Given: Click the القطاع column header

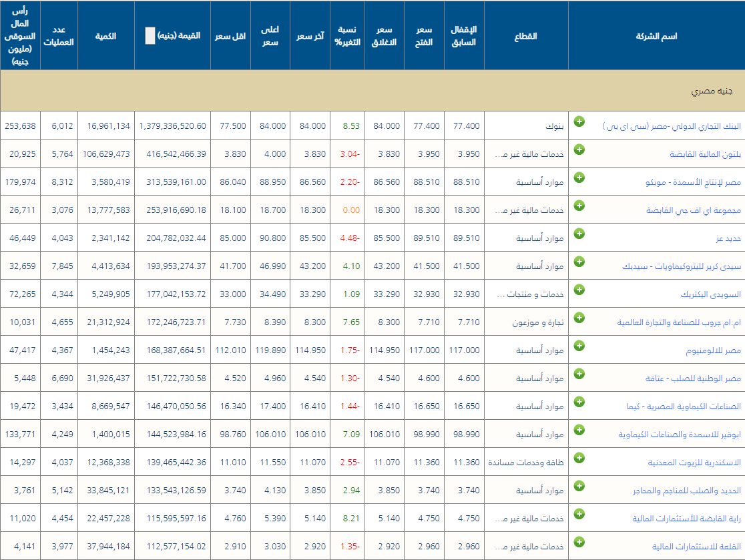Looking at the screenshot, I should (x=526, y=36).
